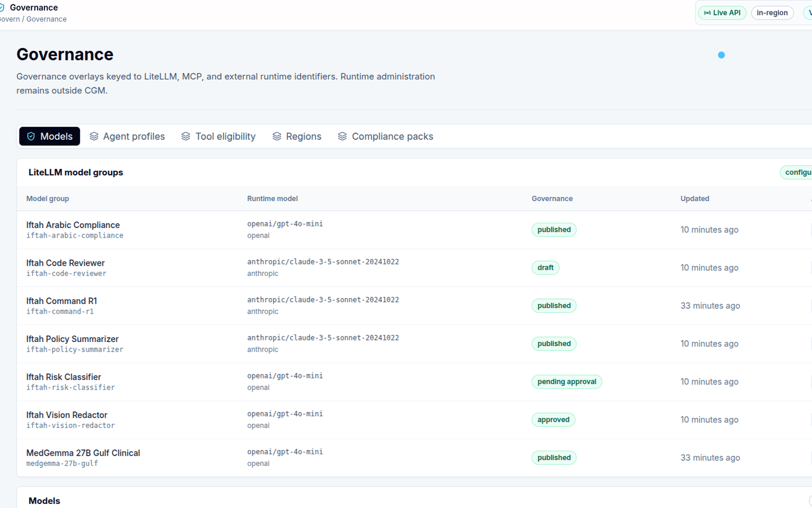812x508 pixels.
Task: Open the MedGemma 27B Gulf Clinical row
Action: [x=414, y=458]
